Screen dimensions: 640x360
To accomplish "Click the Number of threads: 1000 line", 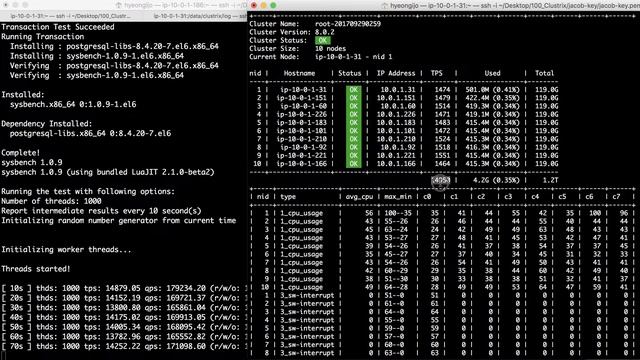I will coord(51,201).
